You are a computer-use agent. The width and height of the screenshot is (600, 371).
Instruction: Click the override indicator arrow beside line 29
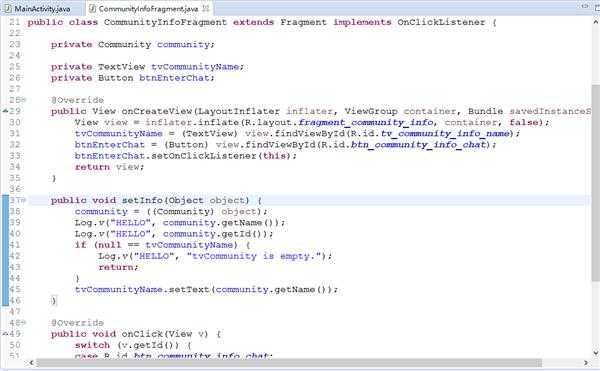(5, 111)
